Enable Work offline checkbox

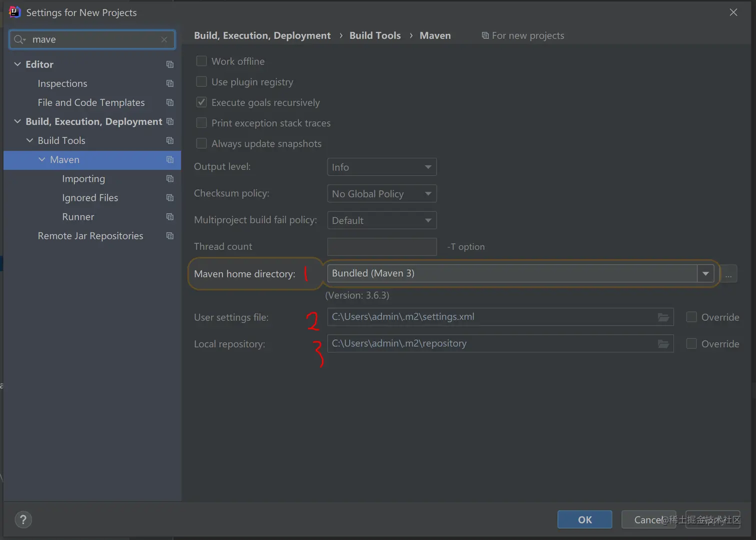tap(201, 61)
